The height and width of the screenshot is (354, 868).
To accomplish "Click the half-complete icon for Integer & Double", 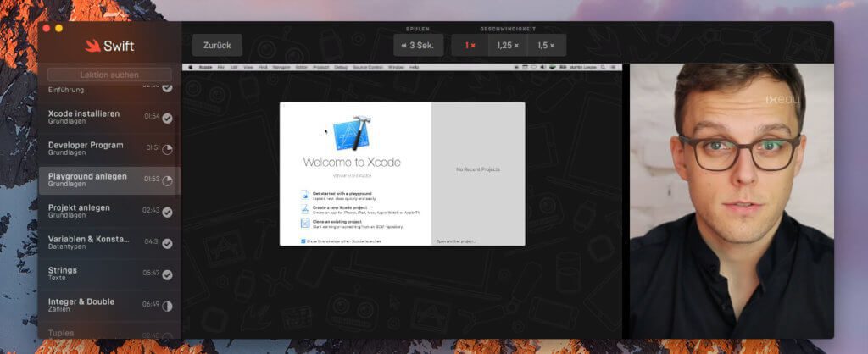I will 167,307.
